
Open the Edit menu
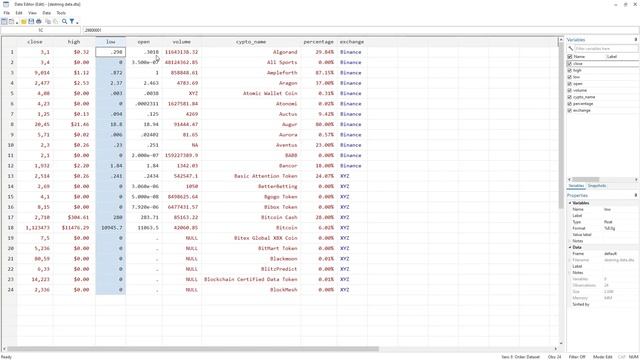pyautogui.click(x=19, y=13)
